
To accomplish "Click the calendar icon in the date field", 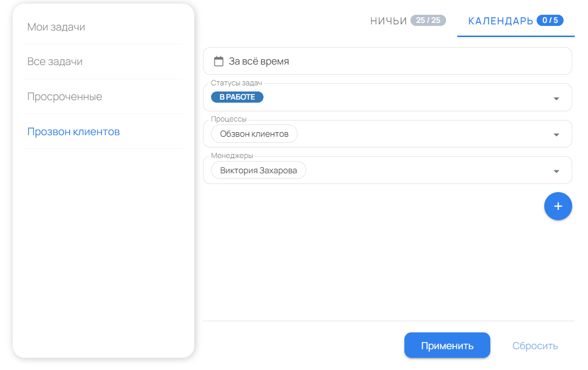I will click(x=219, y=61).
